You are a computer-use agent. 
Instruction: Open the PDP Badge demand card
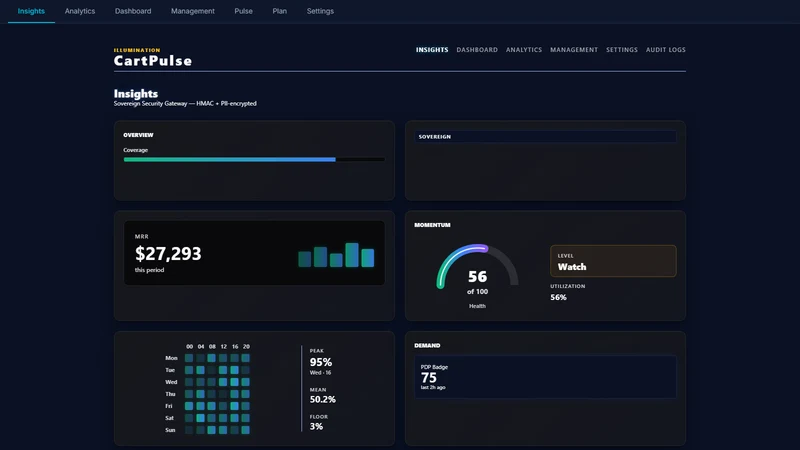point(545,377)
